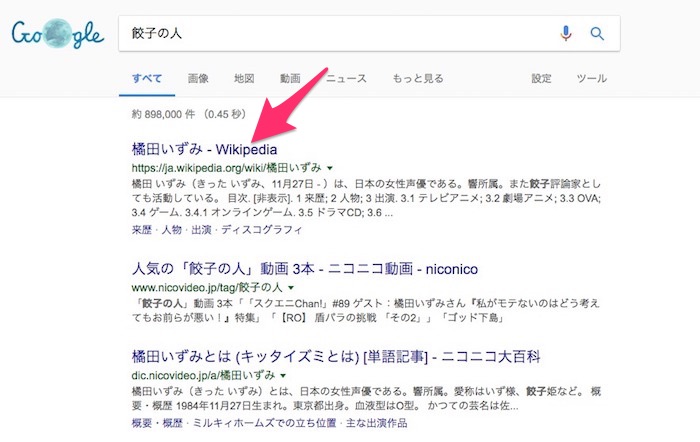This screenshot has height=442, width=700.
Task: Click the Google logo
Action: [57, 34]
